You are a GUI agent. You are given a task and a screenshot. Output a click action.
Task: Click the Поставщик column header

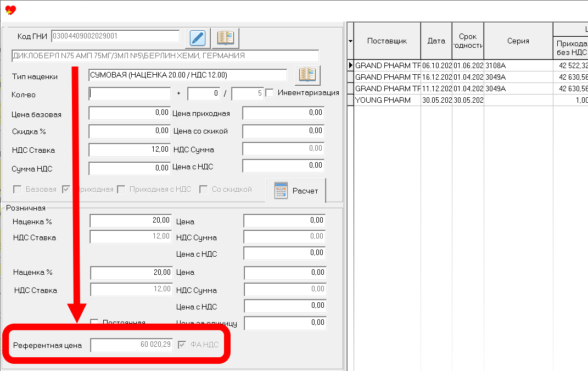click(387, 41)
